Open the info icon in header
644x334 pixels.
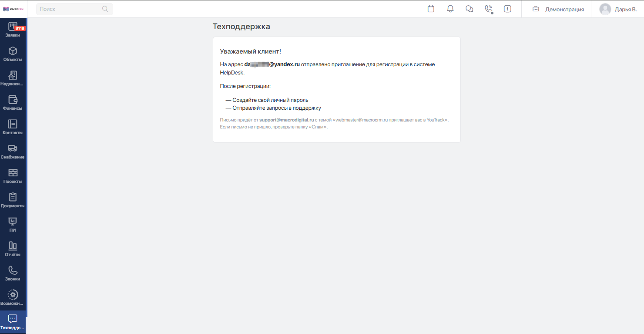coord(507,9)
